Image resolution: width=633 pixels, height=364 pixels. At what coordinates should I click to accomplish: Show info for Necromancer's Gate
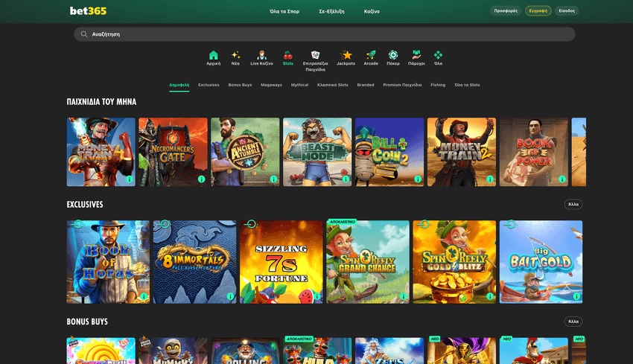point(202,179)
